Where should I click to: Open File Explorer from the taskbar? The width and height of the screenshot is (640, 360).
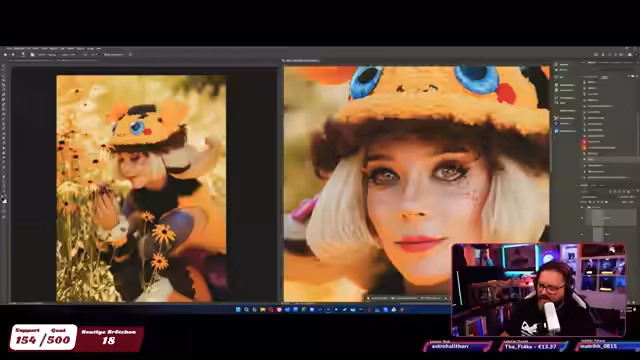[x=263, y=310]
